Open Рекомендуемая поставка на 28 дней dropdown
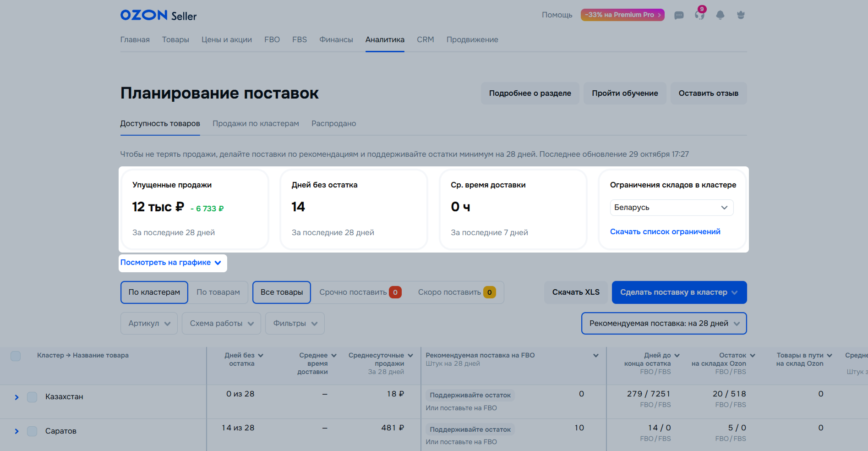The image size is (868, 451). tap(664, 324)
